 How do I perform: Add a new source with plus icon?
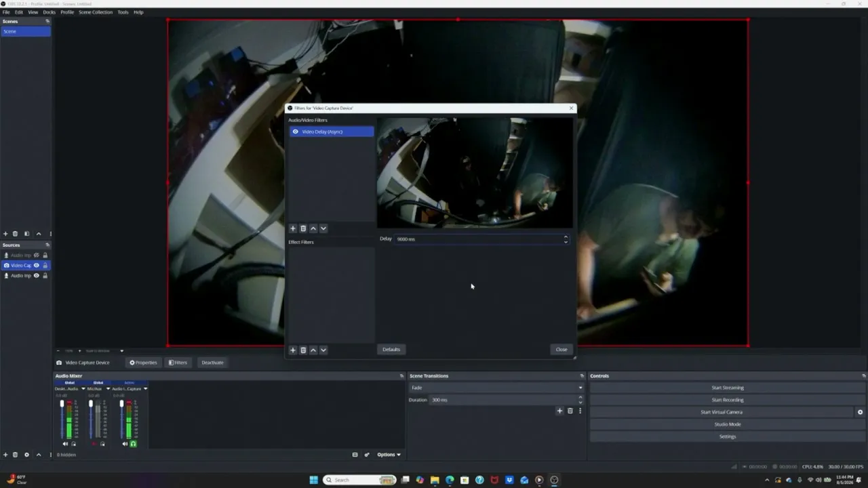point(5,455)
